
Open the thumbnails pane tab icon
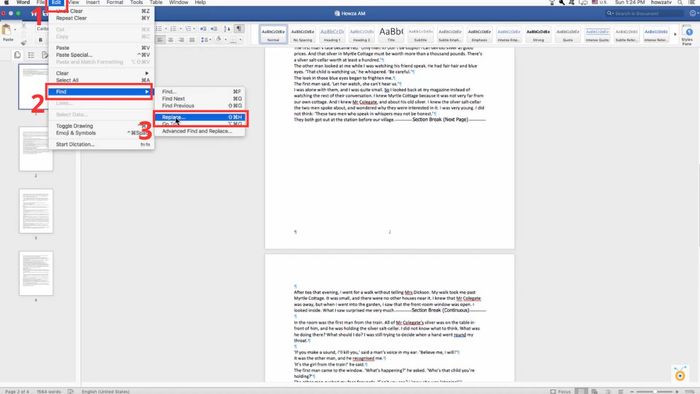[x=17, y=55]
